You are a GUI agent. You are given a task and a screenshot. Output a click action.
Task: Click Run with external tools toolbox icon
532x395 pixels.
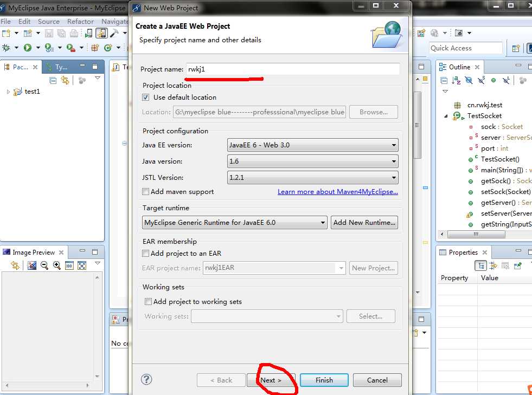click(71, 48)
